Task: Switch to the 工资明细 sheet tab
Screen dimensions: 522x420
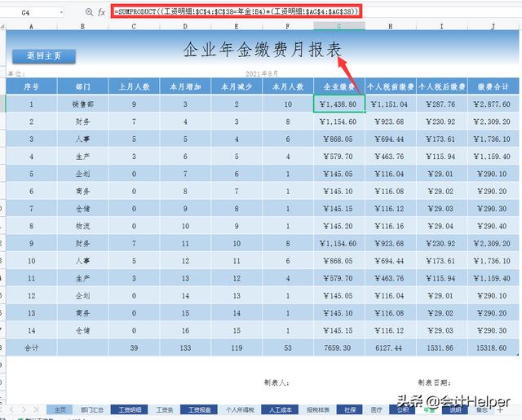Action: (129, 409)
